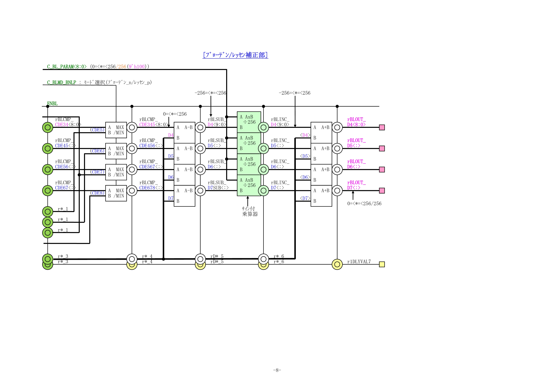Click the yellow square beside r1DLYVAL7

click(x=382, y=264)
